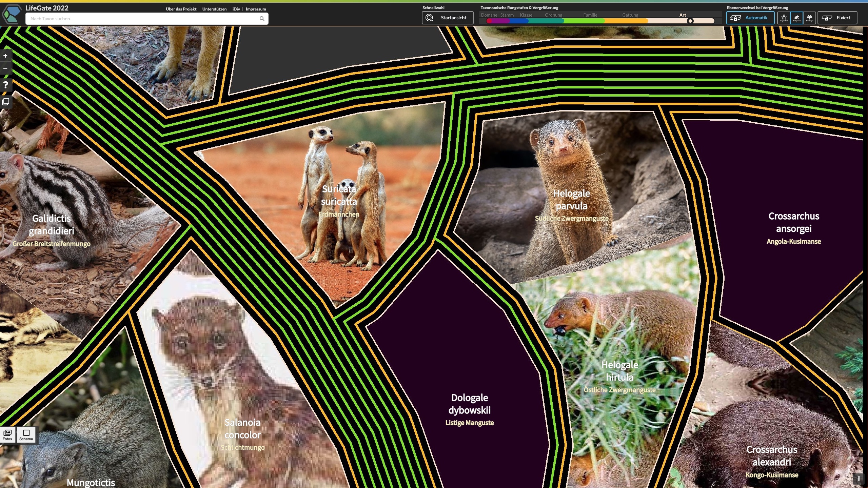Enable Automatik layer switching mode
The width and height of the screenshot is (868, 488).
pos(750,18)
